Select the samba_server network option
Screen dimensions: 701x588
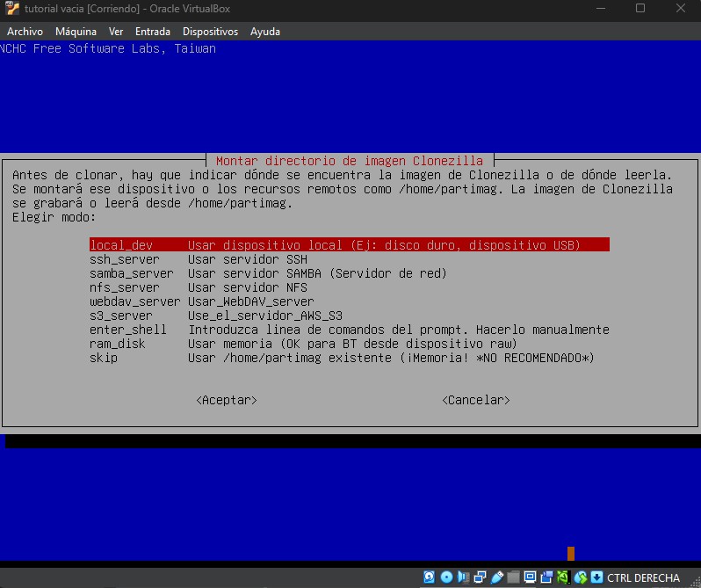pyautogui.click(x=349, y=273)
